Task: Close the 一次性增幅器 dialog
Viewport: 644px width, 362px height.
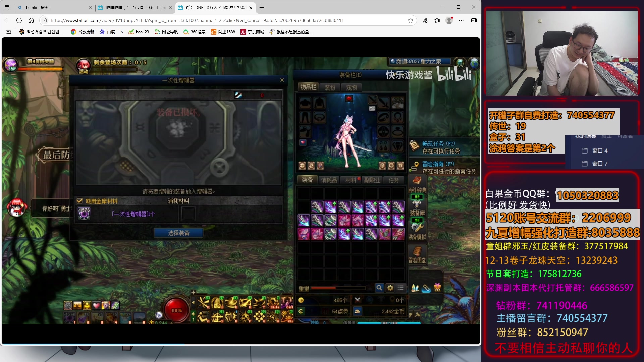Action: coord(282,80)
